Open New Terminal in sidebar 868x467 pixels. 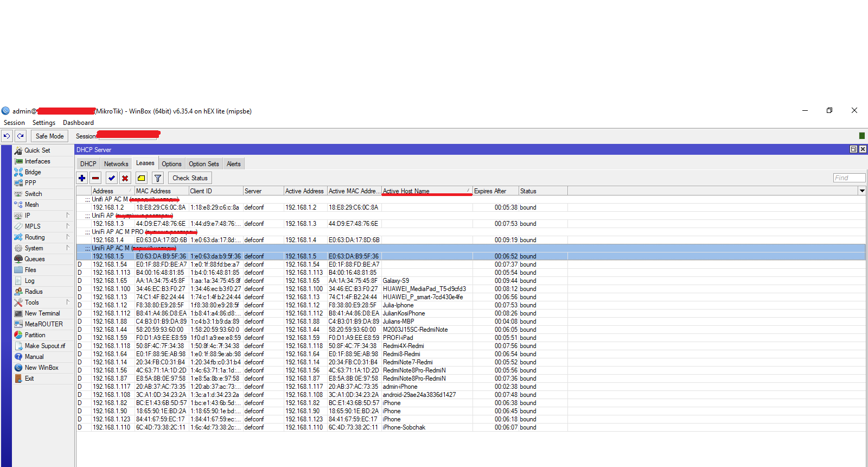43,313
